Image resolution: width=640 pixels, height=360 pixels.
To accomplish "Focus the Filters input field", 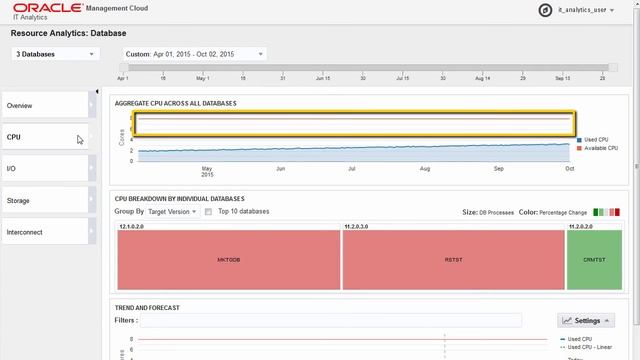I will 331,320.
